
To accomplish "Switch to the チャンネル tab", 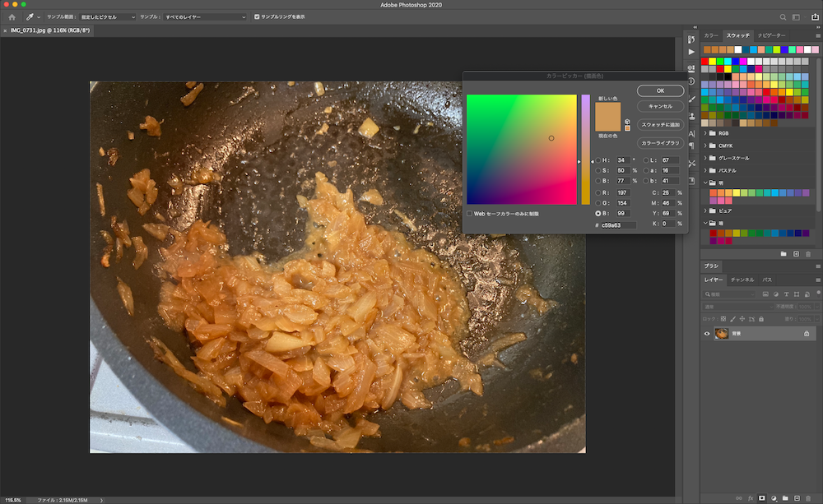I will click(x=742, y=280).
